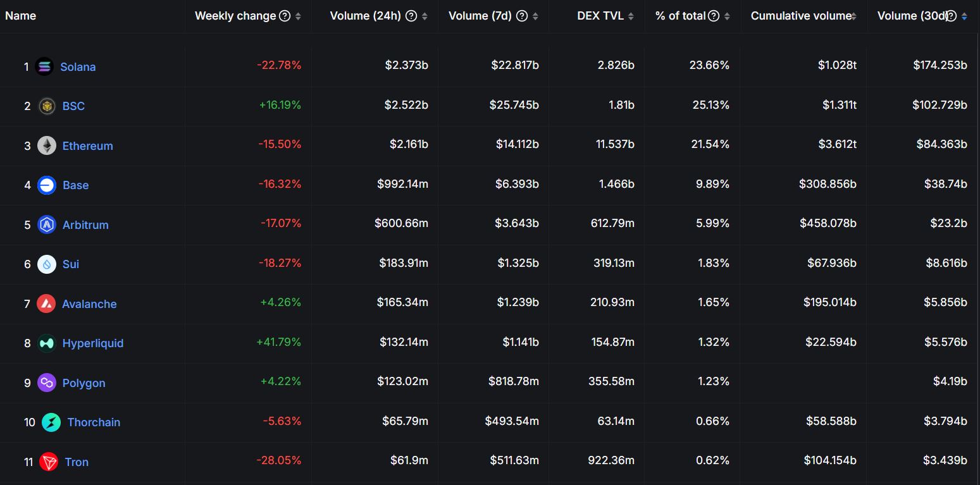Show the Volume (7d) help icon
The image size is (980, 485).
(x=522, y=16)
